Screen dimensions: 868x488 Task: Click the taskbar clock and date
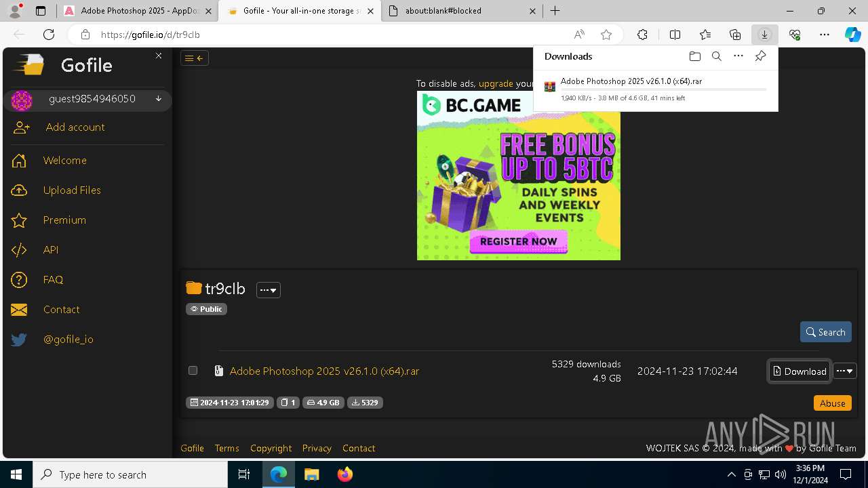tap(811, 474)
